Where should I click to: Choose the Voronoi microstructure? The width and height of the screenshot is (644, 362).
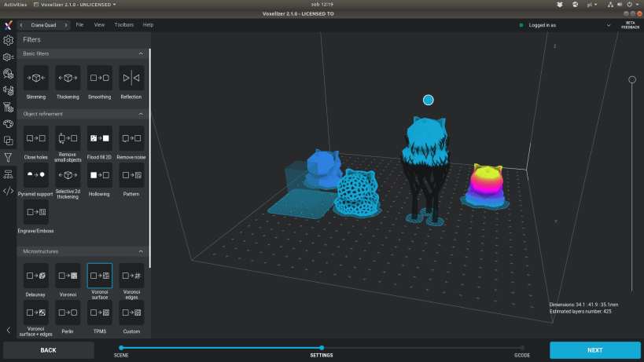click(68, 276)
